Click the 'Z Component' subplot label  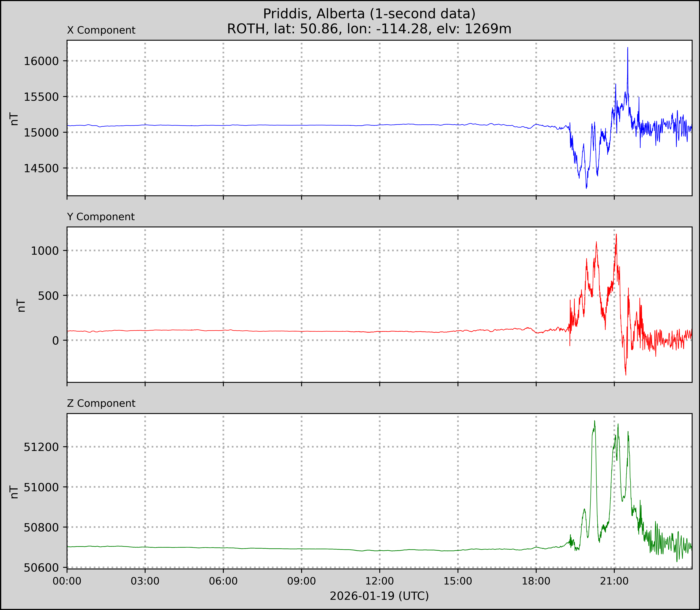coord(101,403)
